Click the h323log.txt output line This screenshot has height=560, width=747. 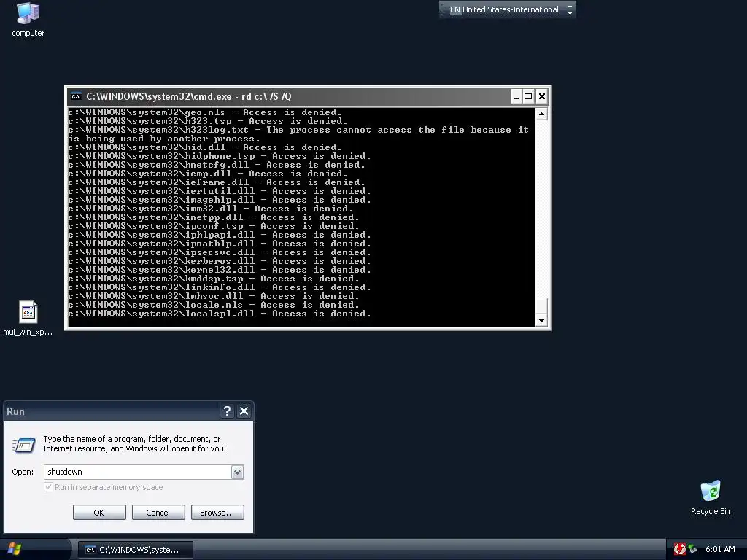[x=298, y=134]
